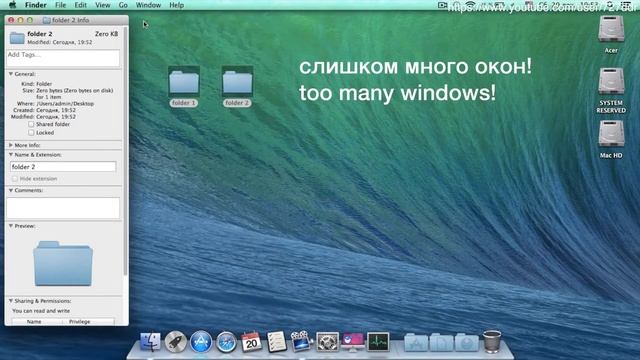Open Reminders checklist icon in Dock
The width and height of the screenshot is (640, 360).
point(276,342)
